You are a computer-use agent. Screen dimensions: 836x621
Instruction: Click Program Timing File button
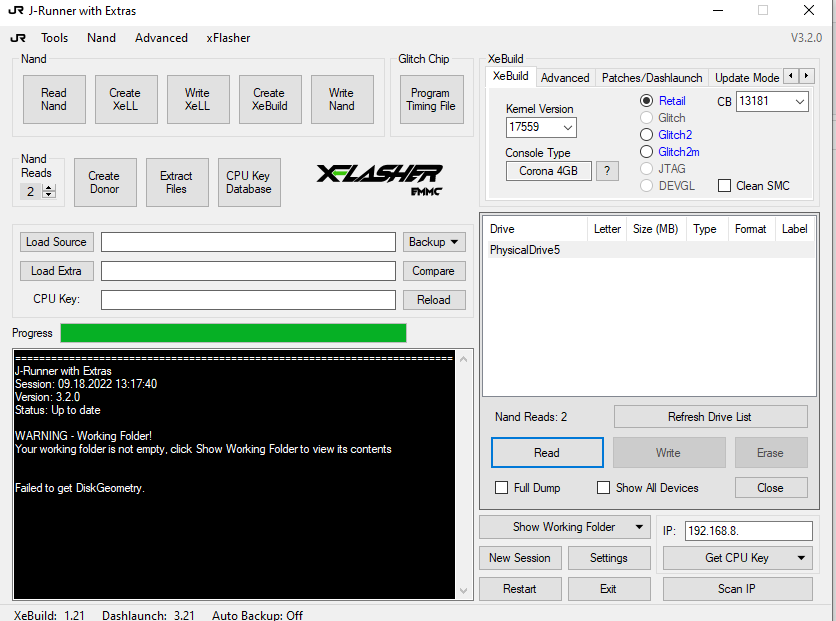pyautogui.click(x=431, y=99)
